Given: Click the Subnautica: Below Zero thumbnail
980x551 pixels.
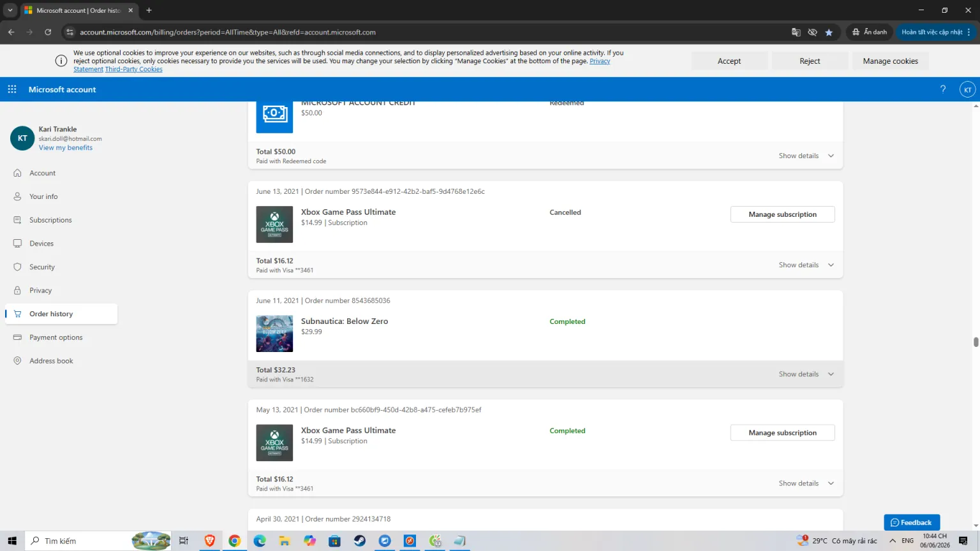Looking at the screenshot, I should [274, 334].
